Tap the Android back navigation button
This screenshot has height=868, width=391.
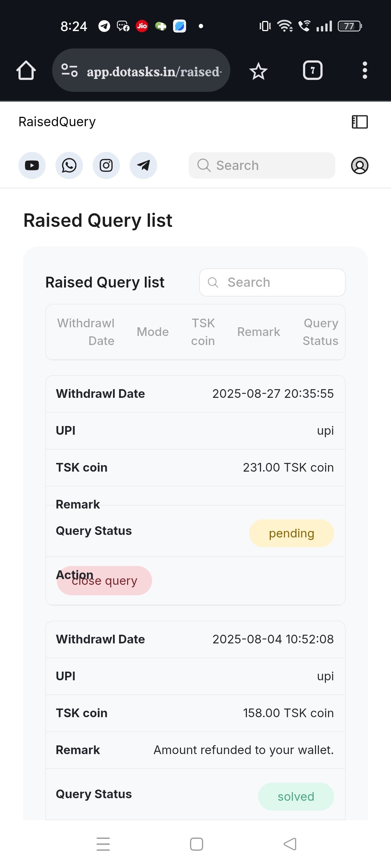pyautogui.click(x=290, y=844)
